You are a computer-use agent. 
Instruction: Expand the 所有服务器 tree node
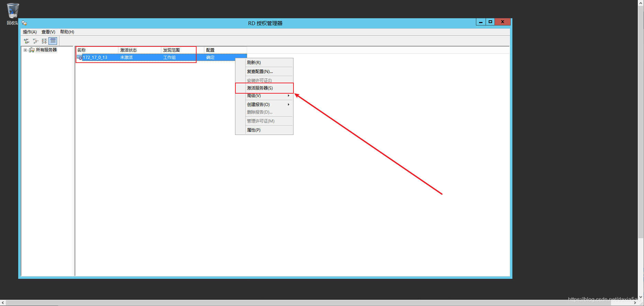pyautogui.click(x=25, y=50)
